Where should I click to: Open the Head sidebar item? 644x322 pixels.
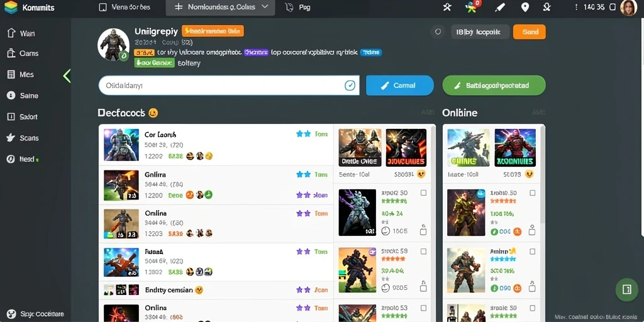pyautogui.click(x=23, y=159)
